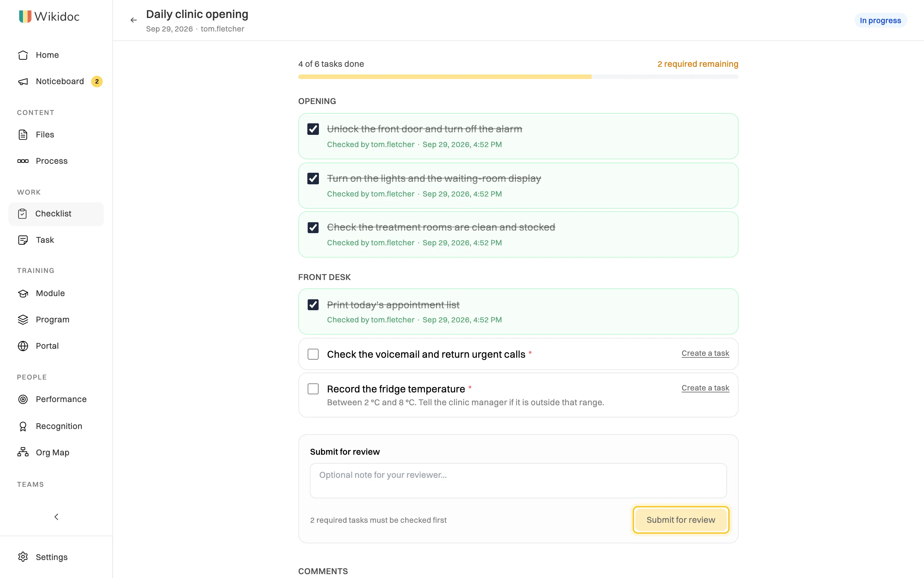Open the Performance page label
Image resolution: width=924 pixels, height=578 pixels.
coord(61,399)
